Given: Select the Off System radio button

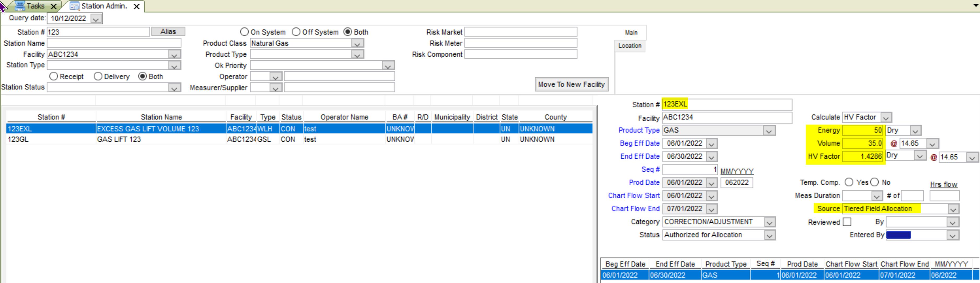Looking at the screenshot, I should click(x=296, y=32).
